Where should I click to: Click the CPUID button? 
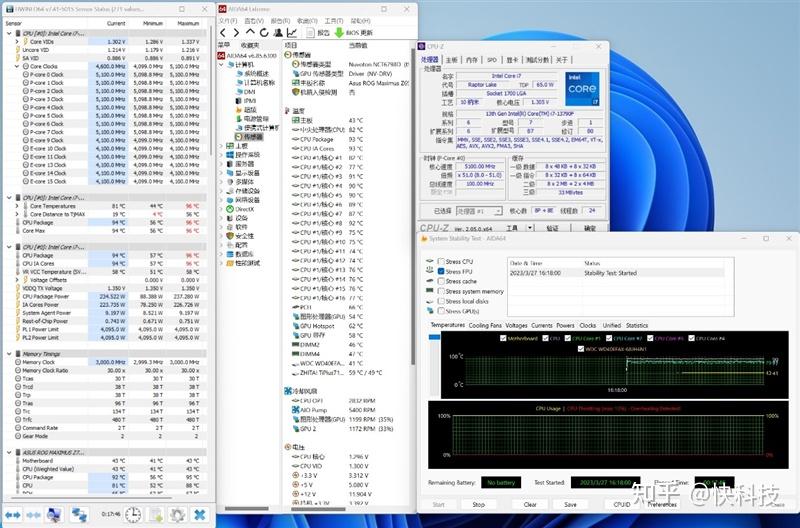[621, 505]
